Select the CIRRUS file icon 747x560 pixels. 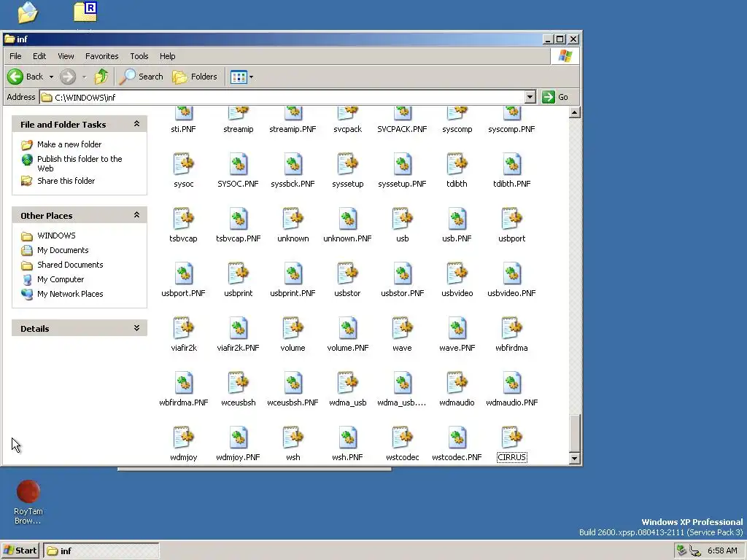[511, 438]
